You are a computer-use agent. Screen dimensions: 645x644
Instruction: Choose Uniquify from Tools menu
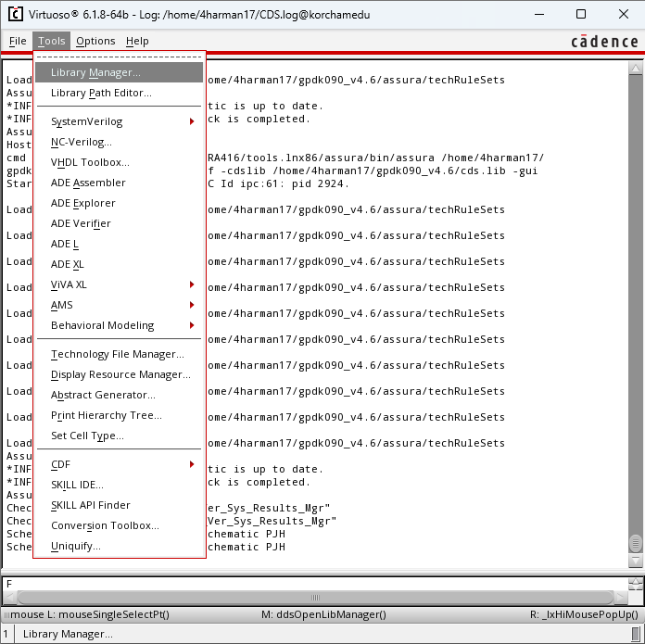119,546
